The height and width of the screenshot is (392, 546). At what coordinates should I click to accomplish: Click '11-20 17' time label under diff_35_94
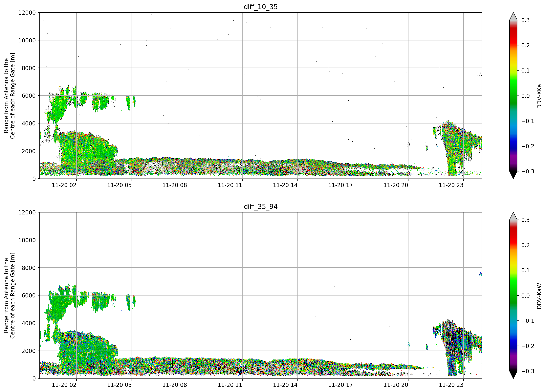(340, 385)
